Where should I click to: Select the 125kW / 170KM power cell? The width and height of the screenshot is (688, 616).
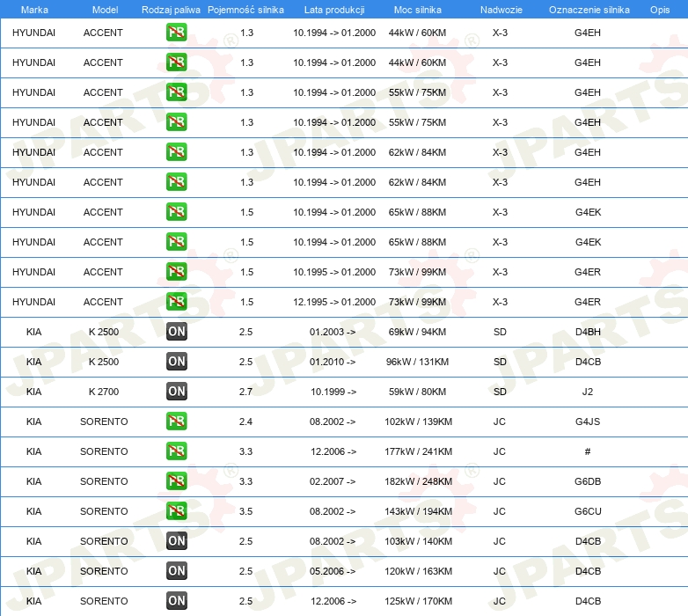point(418,601)
